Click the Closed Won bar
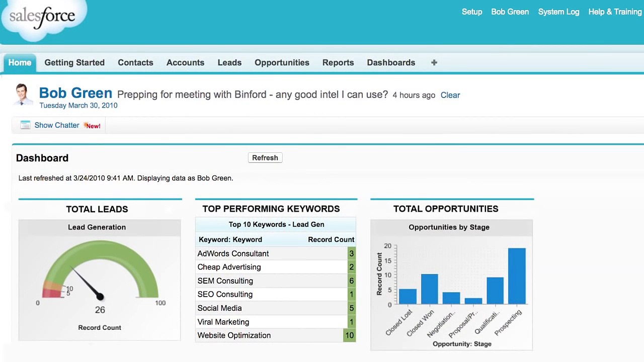644x362 pixels. 429,289
